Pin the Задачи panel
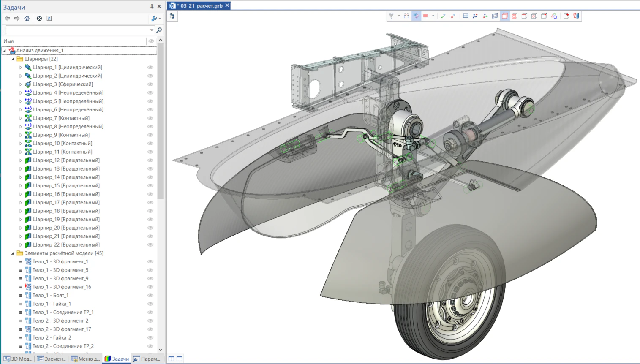This screenshot has width=640, height=364. (x=152, y=6)
